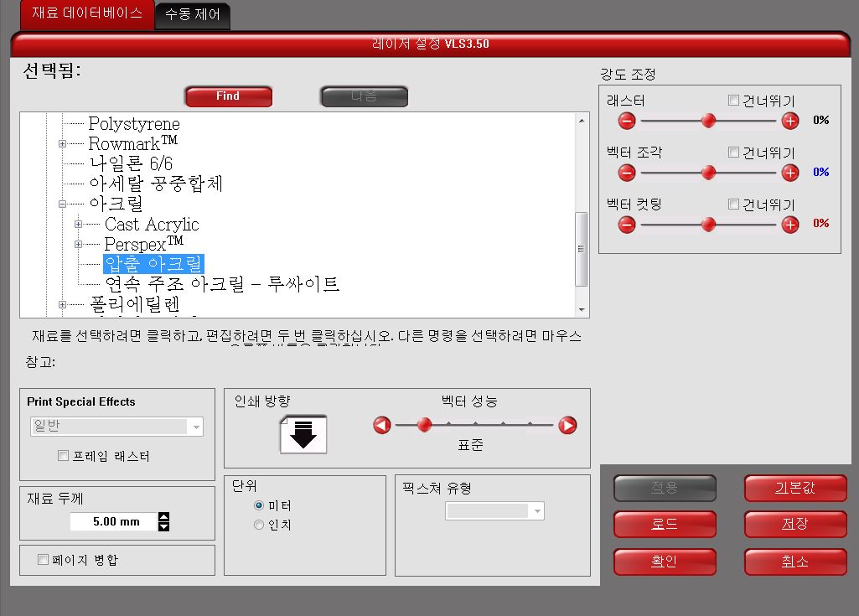Click the 벡터 성능 slider handle
The height and width of the screenshot is (616, 859).
coord(424,425)
